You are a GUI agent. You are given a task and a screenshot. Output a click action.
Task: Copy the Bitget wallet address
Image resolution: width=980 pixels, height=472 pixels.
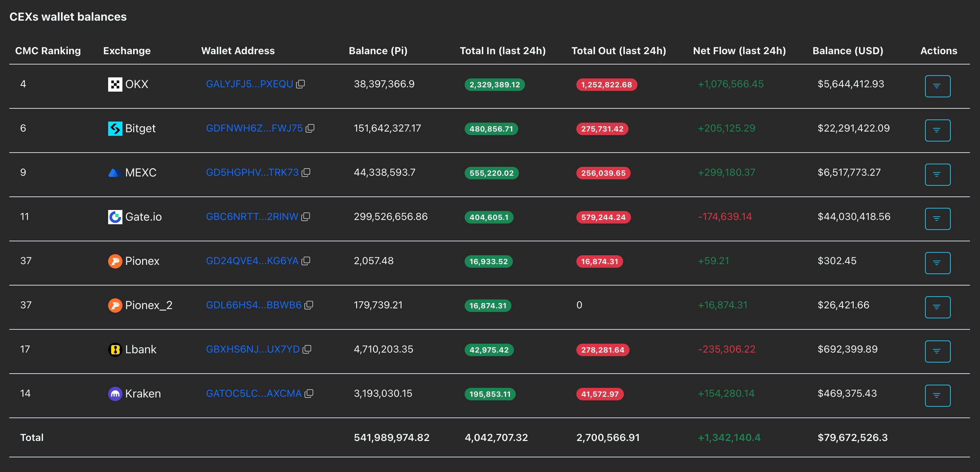(310, 128)
